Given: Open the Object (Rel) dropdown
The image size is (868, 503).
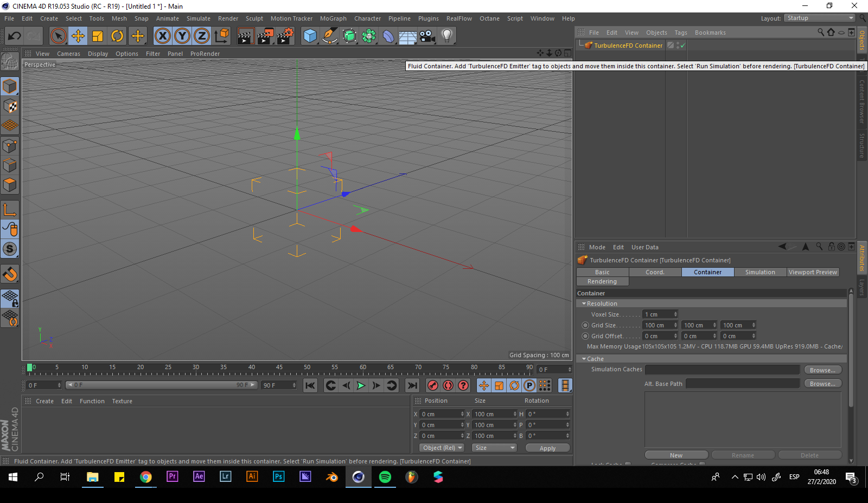Looking at the screenshot, I should point(442,448).
